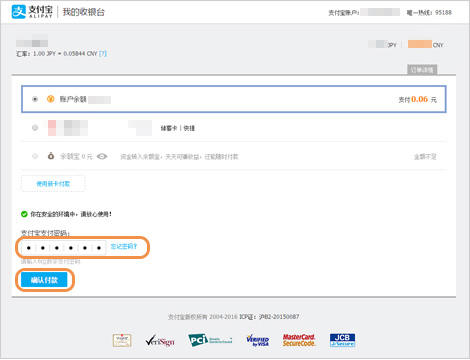Click the orange account balance coin icon
470x360 pixels.
50,99
